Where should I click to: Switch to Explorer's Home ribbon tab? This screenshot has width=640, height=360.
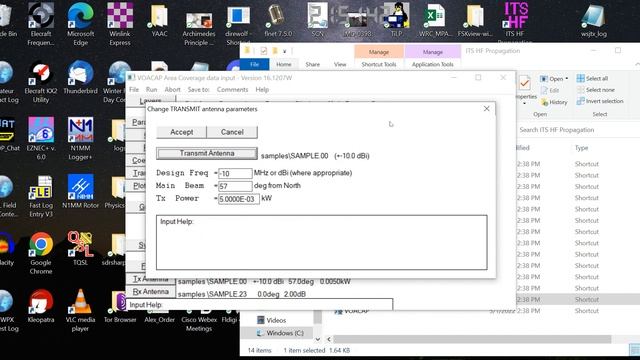click(x=284, y=64)
